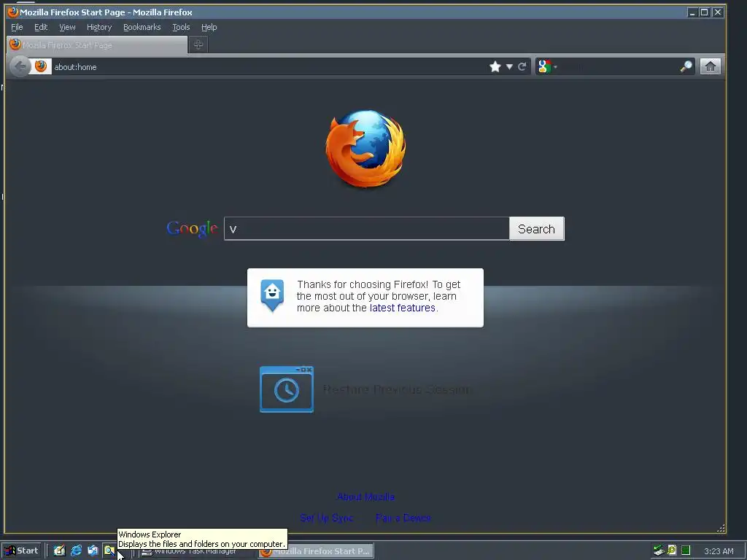Open the History menu
Image resolution: width=747 pixels, height=560 pixels.
[99, 27]
